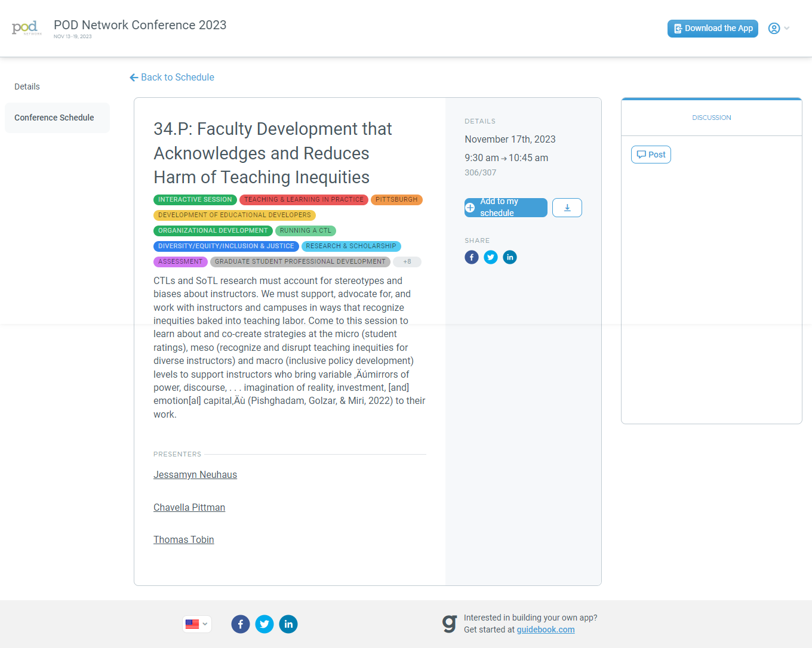This screenshot has width=812, height=648.
Task: Click the footer Twitter icon
Action: tap(264, 624)
